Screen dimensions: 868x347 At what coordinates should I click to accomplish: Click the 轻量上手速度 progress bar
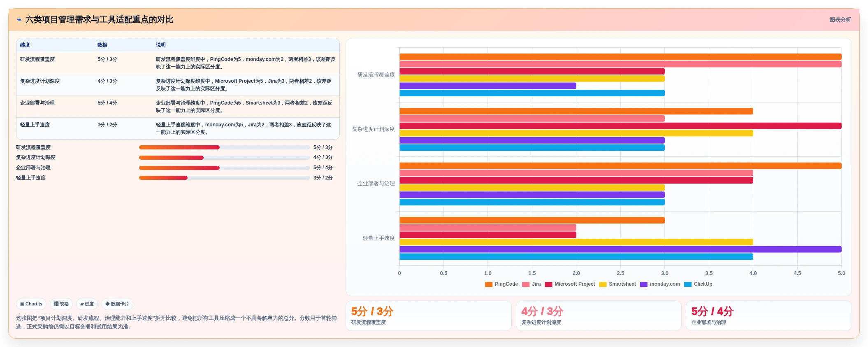225,178
